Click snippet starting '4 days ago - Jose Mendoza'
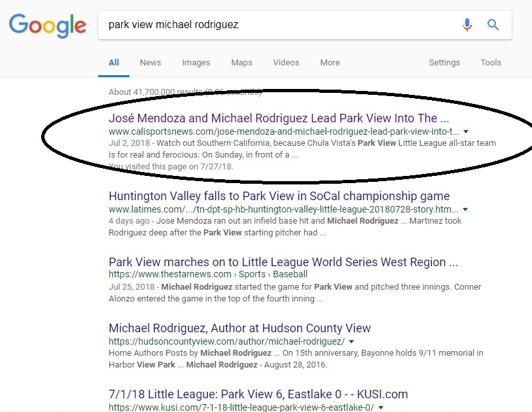The height and width of the screenshot is (412, 532). coord(285,226)
